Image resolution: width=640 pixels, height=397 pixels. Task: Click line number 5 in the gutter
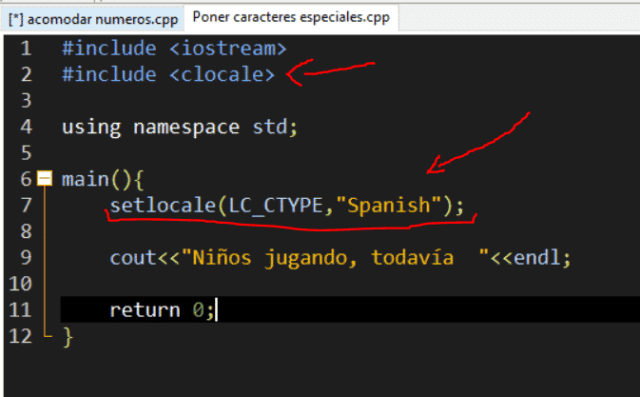tap(26, 153)
